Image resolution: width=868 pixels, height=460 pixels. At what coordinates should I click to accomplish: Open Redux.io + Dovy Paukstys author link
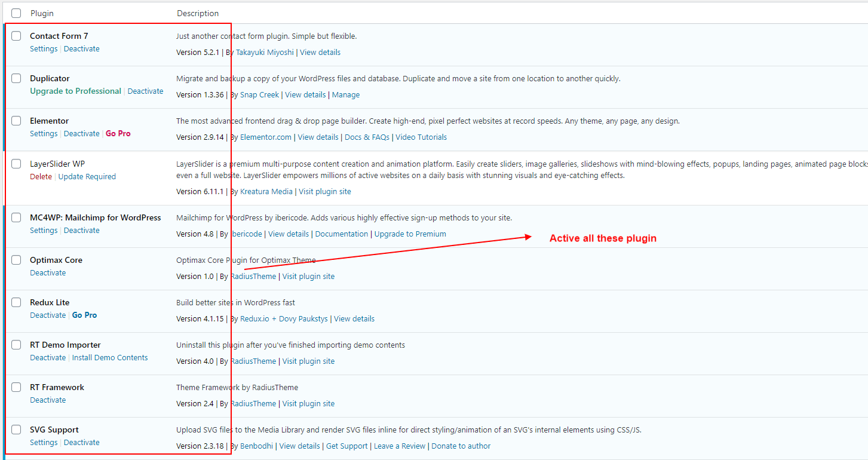tap(284, 319)
